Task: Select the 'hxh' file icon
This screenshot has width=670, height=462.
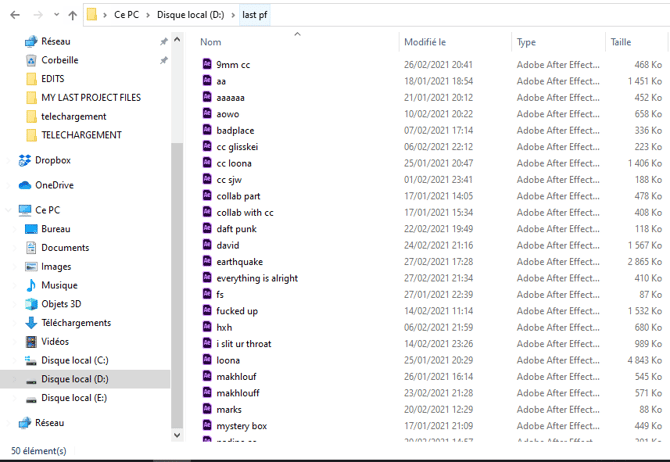Action: [x=207, y=327]
